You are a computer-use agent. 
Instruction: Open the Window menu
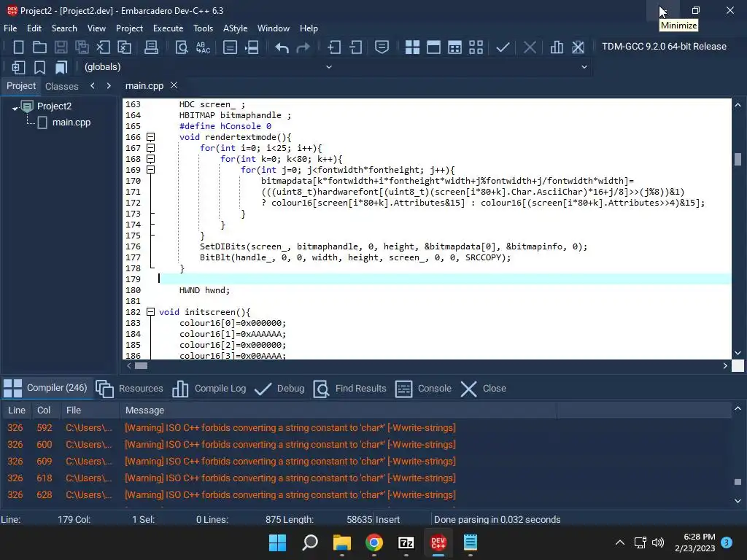pos(274,28)
